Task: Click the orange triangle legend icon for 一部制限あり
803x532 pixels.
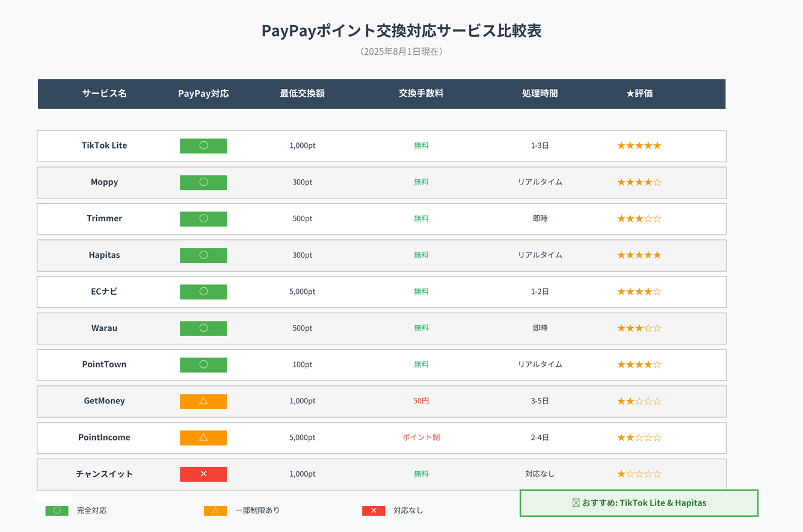Action: pyautogui.click(x=215, y=511)
